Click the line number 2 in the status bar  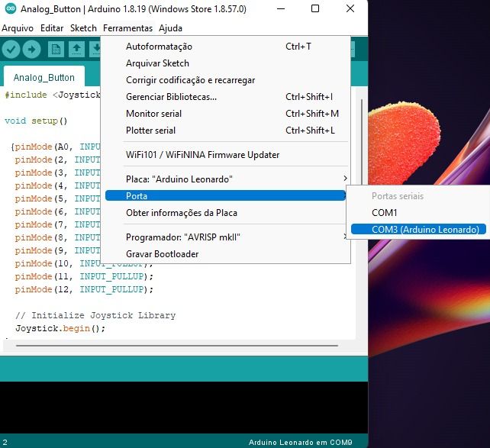[x=5, y=443]
